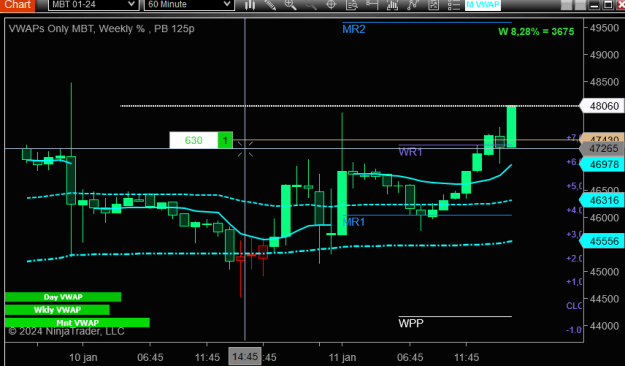Click the 11 jan date label
The image size is (625, 366).
coord(342,357)
